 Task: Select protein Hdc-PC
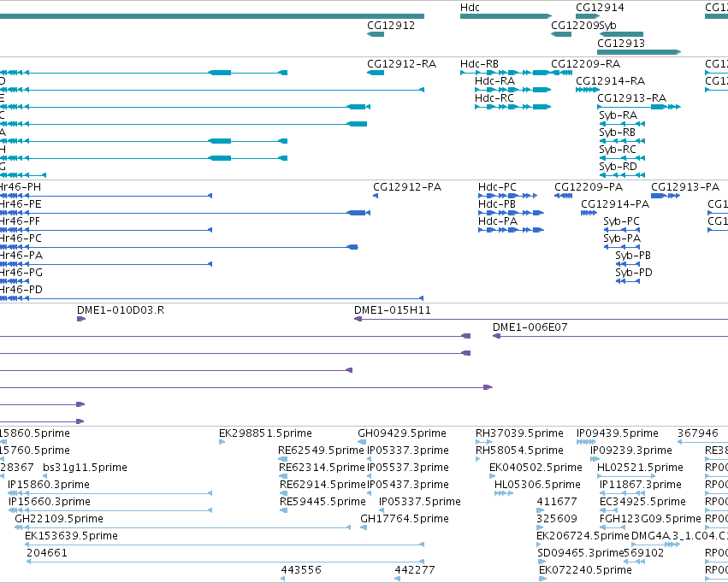coord(497,187)
